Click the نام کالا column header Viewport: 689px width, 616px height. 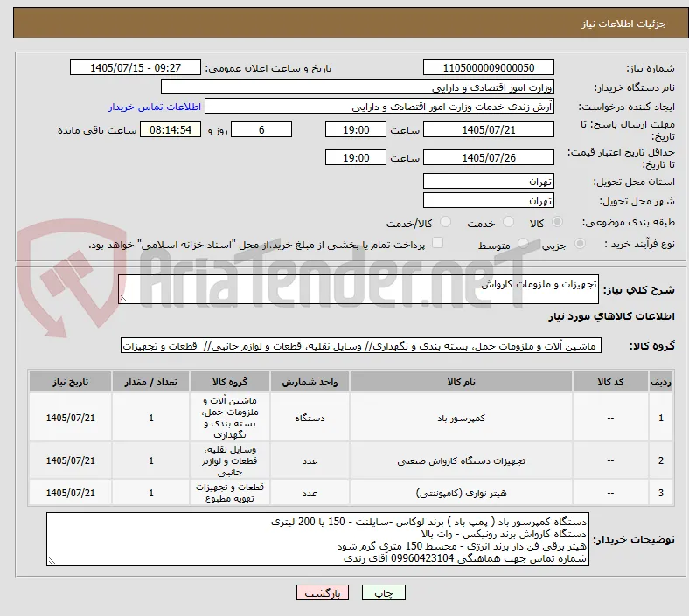(x=461, y=382)
